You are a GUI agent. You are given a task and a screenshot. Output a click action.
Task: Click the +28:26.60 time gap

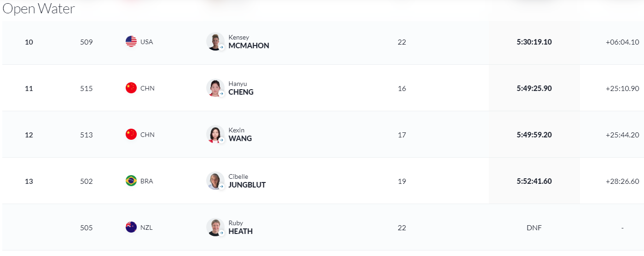pyautogui.click(x=622, y=181)
